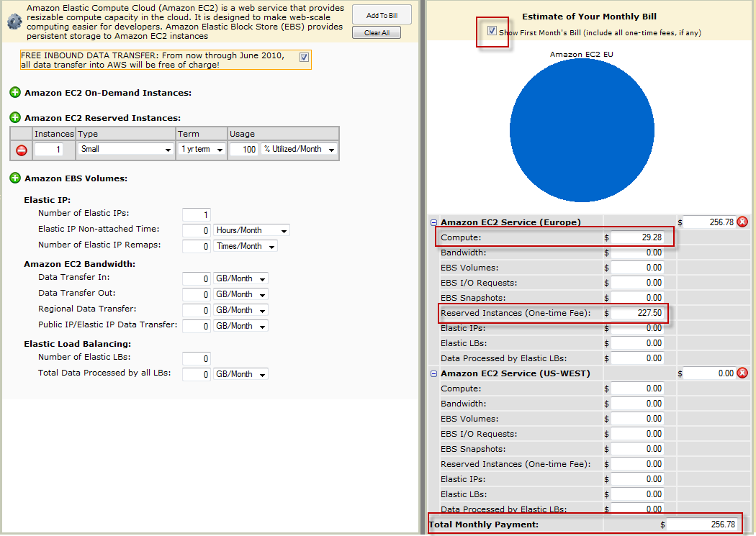The width and height of the screenshot is (756, 536).
Task: Click the 'Elastic Load Balancing:' label
Action: point(78,344)
